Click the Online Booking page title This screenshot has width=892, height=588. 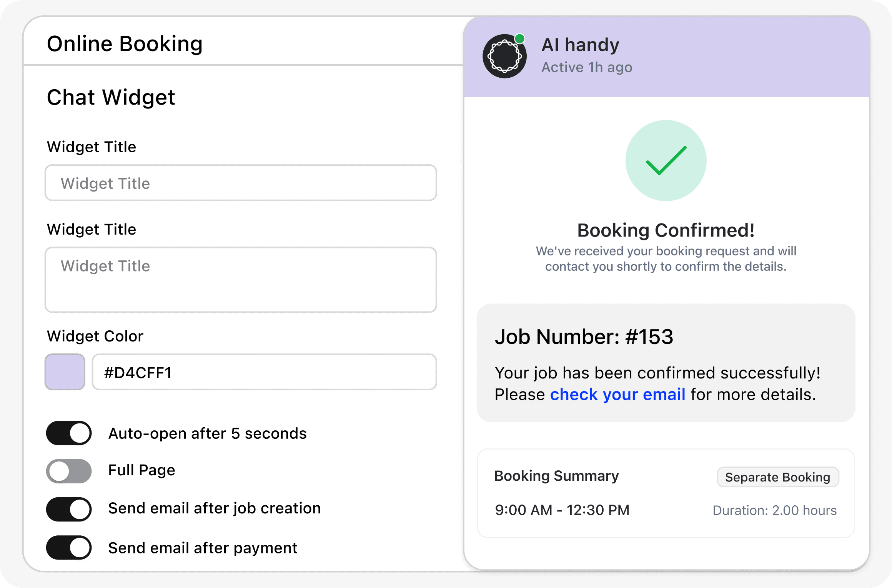[125, 44]
